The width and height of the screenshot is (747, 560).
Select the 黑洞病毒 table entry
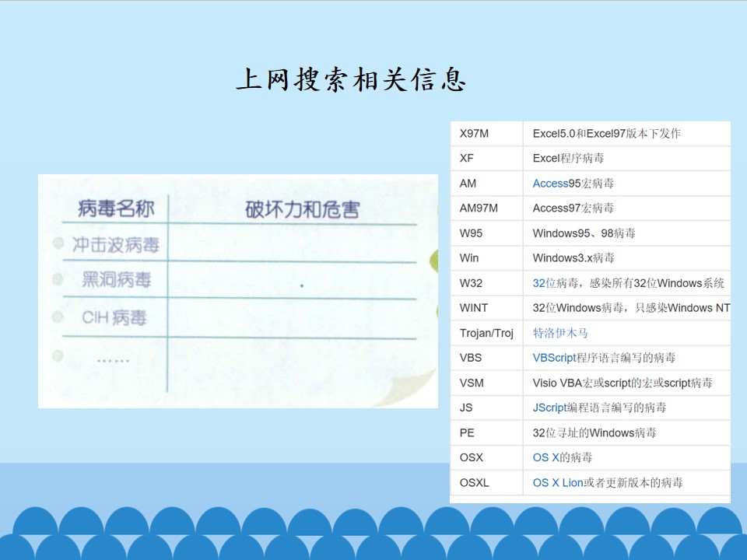(116, 279)
